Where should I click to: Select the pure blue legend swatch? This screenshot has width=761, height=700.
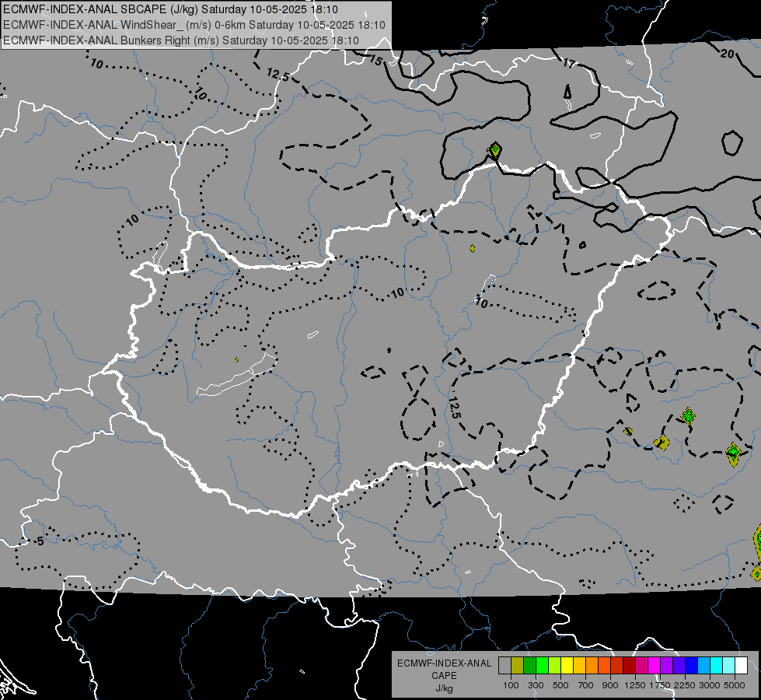tap(692, 665)
